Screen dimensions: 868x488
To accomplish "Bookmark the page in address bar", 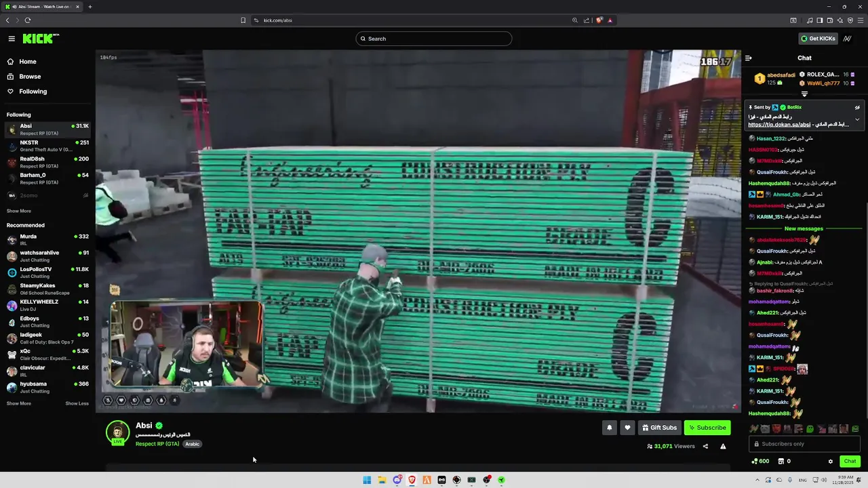I will [x=243, y=20].
